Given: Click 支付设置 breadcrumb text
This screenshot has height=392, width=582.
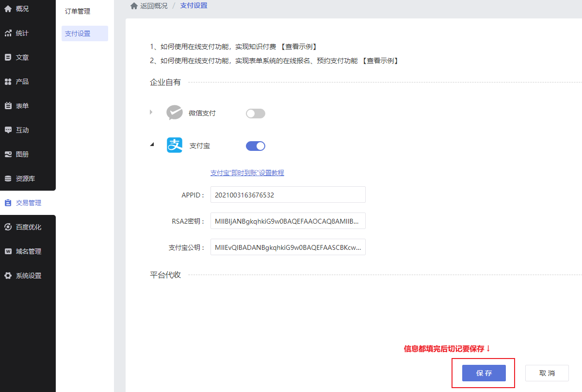Looking at the screenshot, I should click(194, 6).
